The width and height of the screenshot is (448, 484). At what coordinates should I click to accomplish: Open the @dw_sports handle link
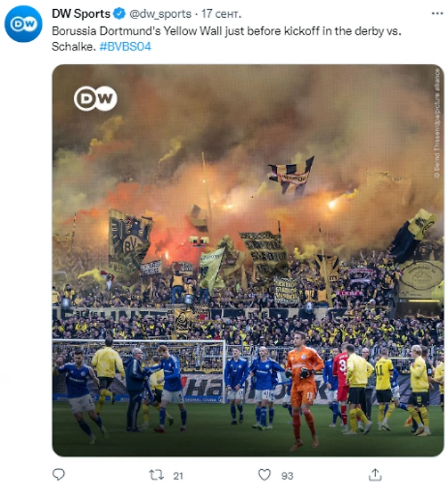[160, 14]
